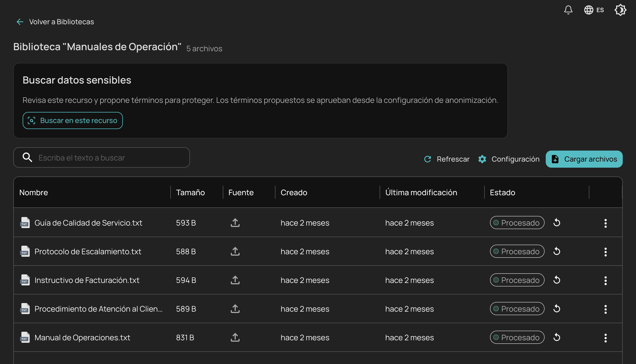
Task: Open Instructivo de Facturación.txt
Action: [x=87, y=280]
